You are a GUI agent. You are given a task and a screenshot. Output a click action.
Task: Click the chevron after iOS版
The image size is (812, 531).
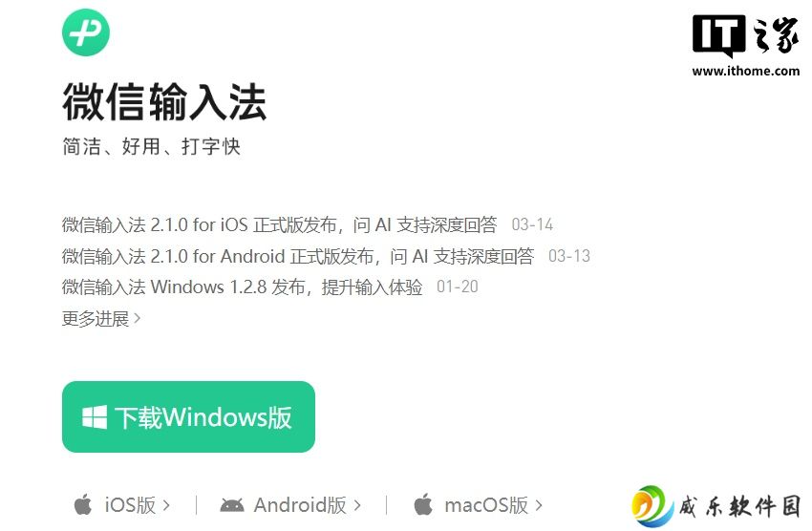(166, 505)
